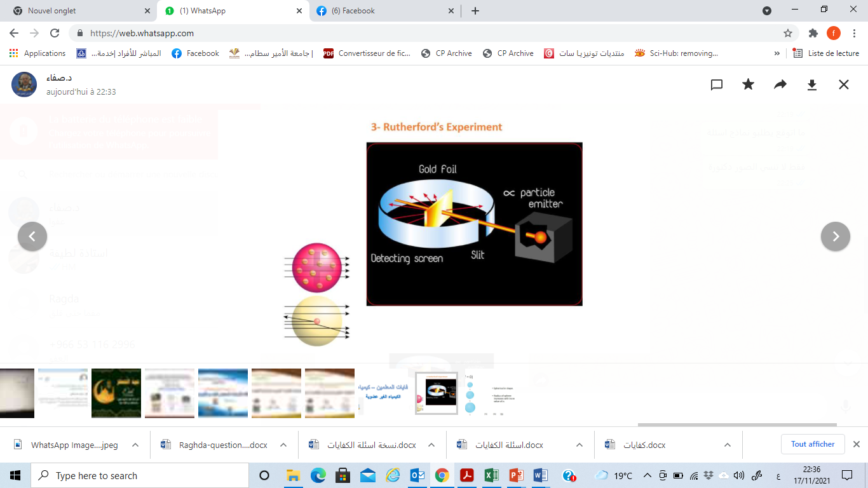Bookmark this page with the star icon
Viewport: 868px width, 488px height.
(788, 33)
